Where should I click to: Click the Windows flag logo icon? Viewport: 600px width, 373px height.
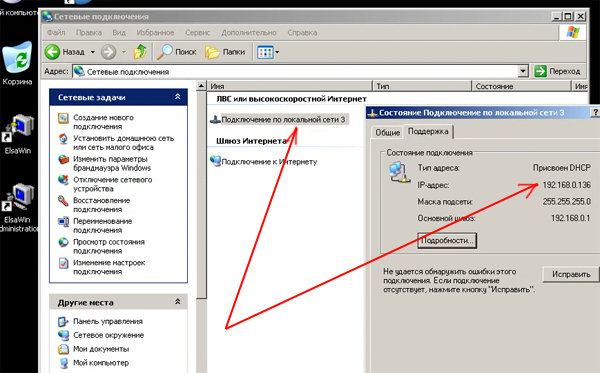tap(573, 33)
